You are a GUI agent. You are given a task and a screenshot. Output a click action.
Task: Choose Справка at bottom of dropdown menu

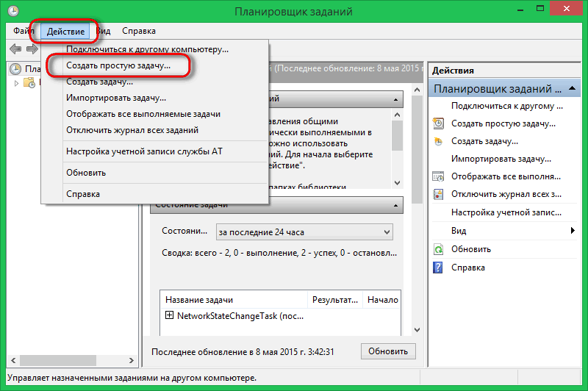83,194
